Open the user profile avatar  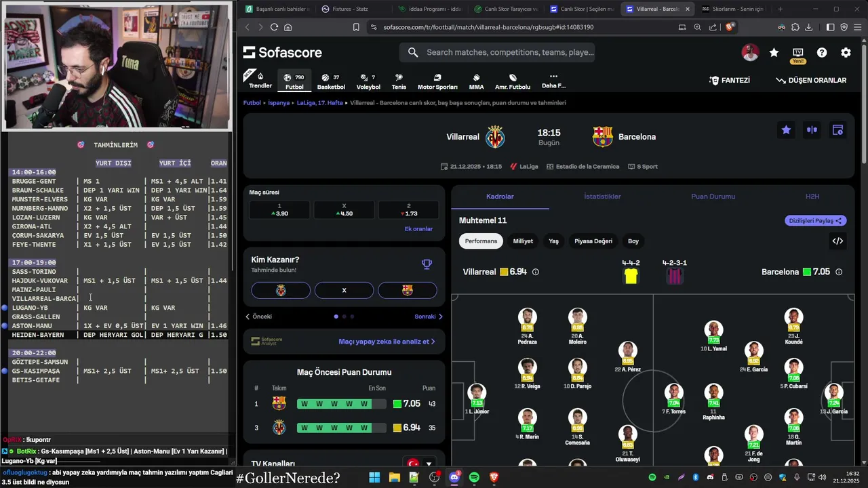tap(750, 53)
